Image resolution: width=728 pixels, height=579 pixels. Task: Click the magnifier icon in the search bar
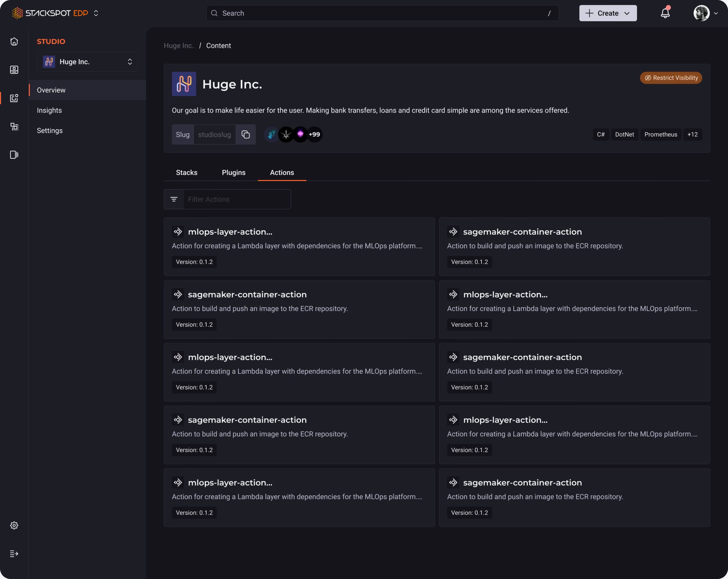214,13
